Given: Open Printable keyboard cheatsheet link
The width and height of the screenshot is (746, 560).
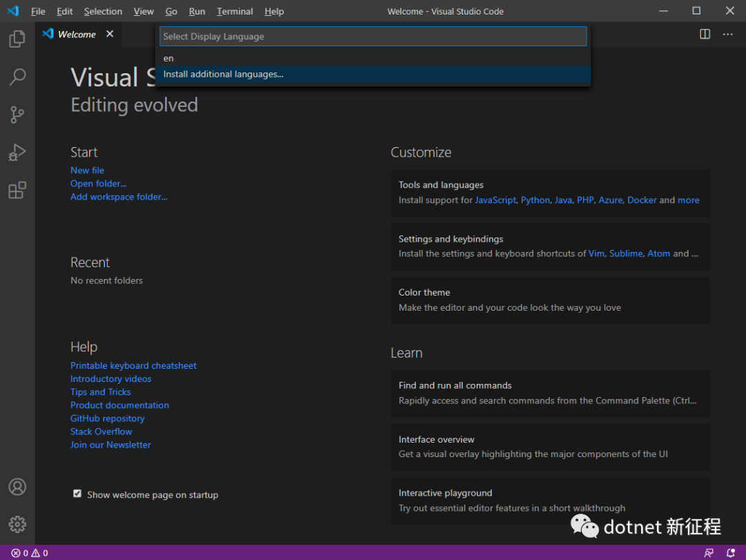Looking at the screenshot, I should (133, 365).
